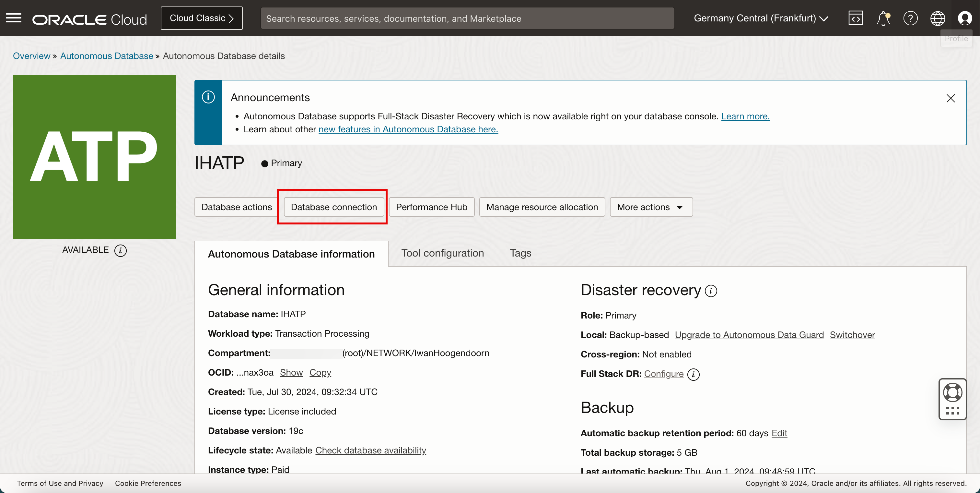980x493 pixels.
Task: Open the language globe icon
Action: click(938, 18)
